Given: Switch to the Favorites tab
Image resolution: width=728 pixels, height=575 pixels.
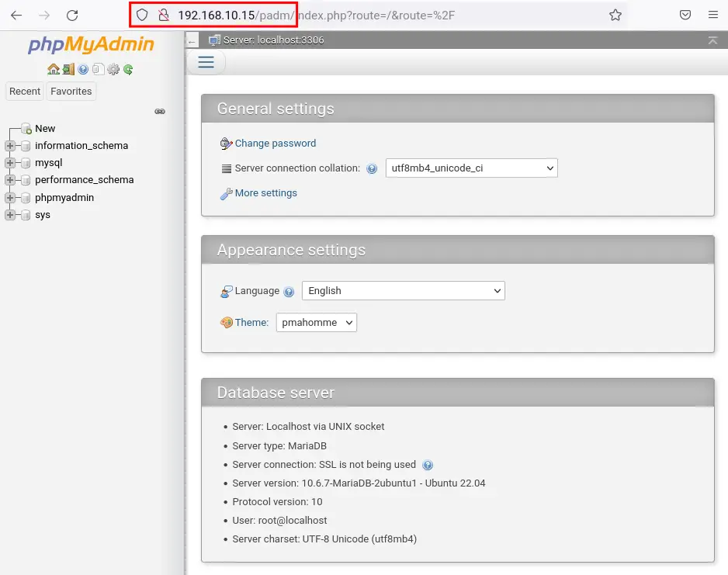Looking at the screenshot, I should pos(71,92).
